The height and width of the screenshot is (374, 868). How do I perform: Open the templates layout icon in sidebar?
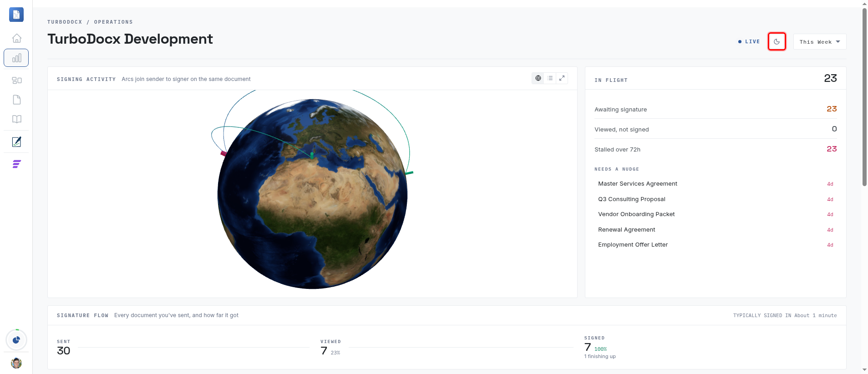pos(17,81)
